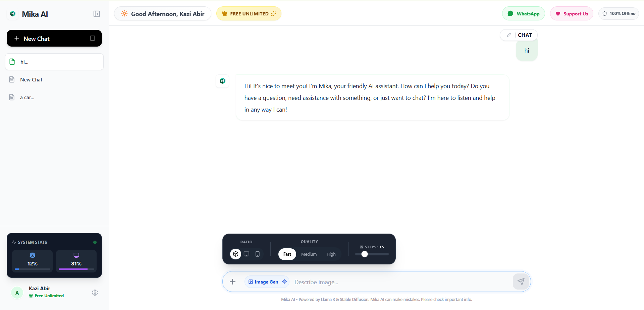Select the 'hi...' chat from history
The height and width of the screenshot is (310, 644).
pos(54,62)
